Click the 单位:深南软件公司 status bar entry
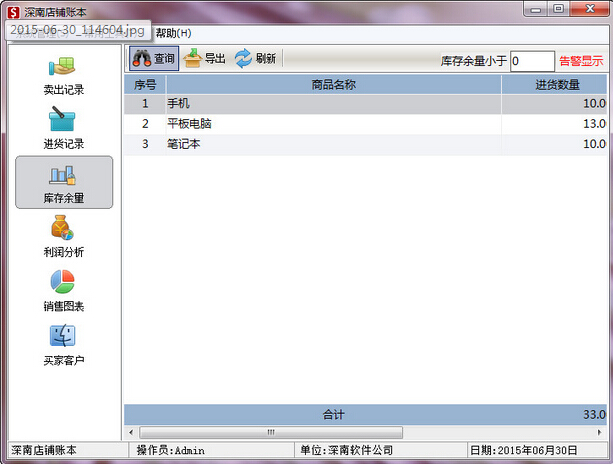The width and height of the screenshot is (613, 464). (x=346, y=450)
